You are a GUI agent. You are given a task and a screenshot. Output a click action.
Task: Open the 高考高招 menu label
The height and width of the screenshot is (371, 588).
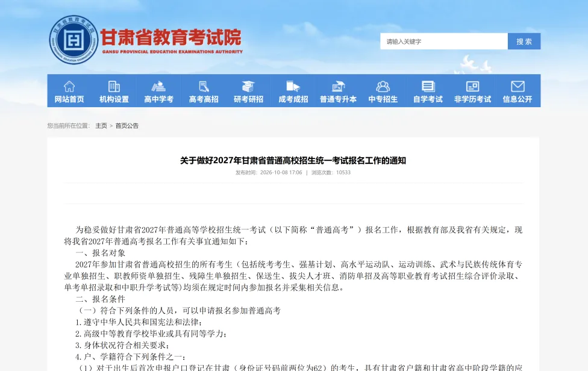point(204,99)
